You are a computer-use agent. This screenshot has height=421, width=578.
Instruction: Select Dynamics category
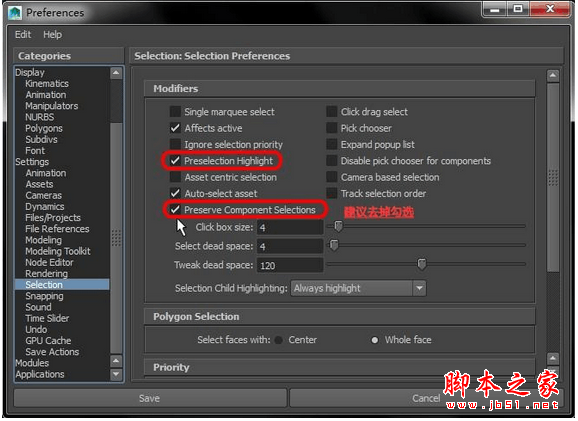[x=45, y=206]
